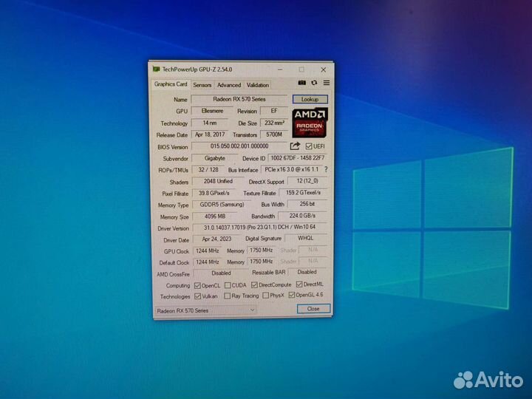Viewport: 532px width, 399px height.
Task: Click the AMD CrossFire value Disabled
Action: pyautogui.click(x=221, y=273)
